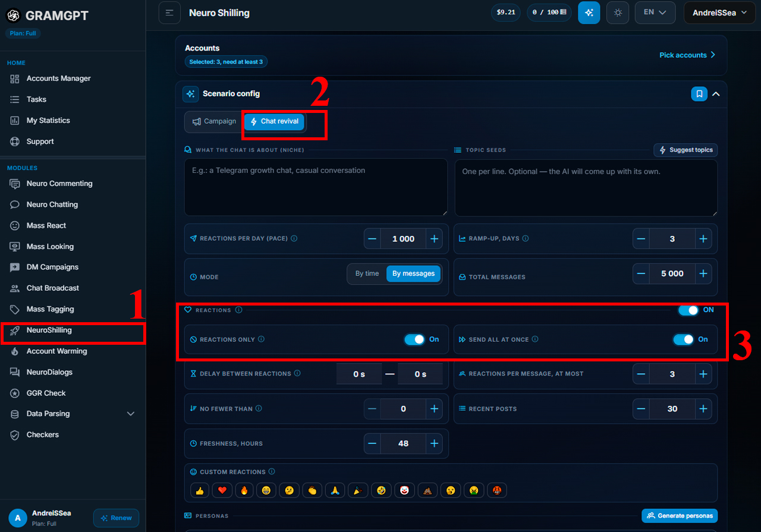
Task: Turn off the Reactions master switch
Action: click(688, 310)
